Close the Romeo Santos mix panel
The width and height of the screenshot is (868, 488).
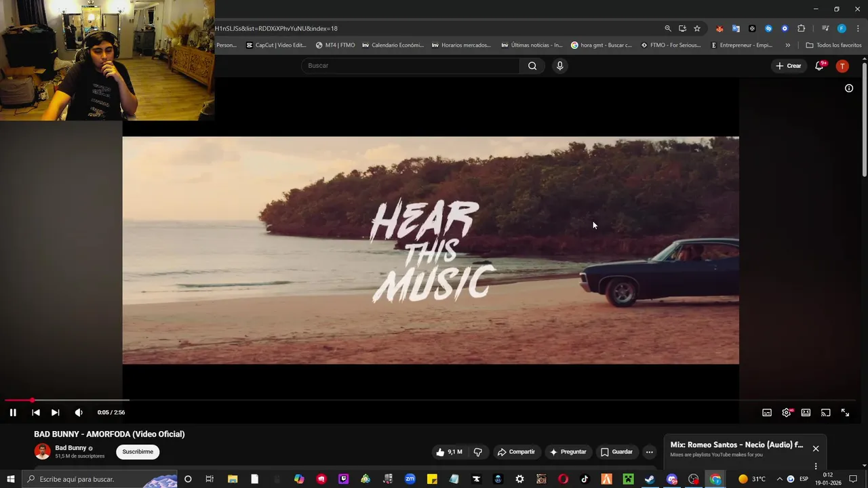point(816,449)
